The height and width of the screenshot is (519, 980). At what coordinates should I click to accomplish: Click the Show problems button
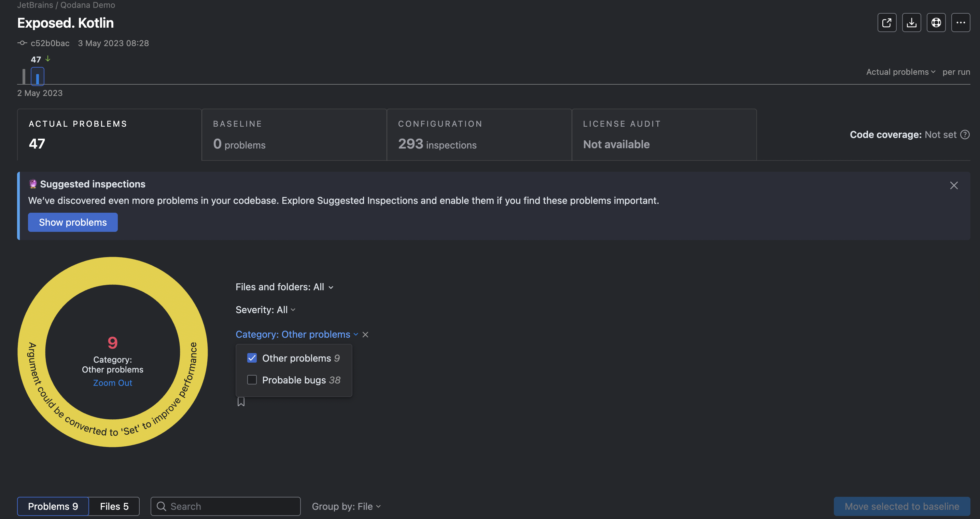pos(73,222)
